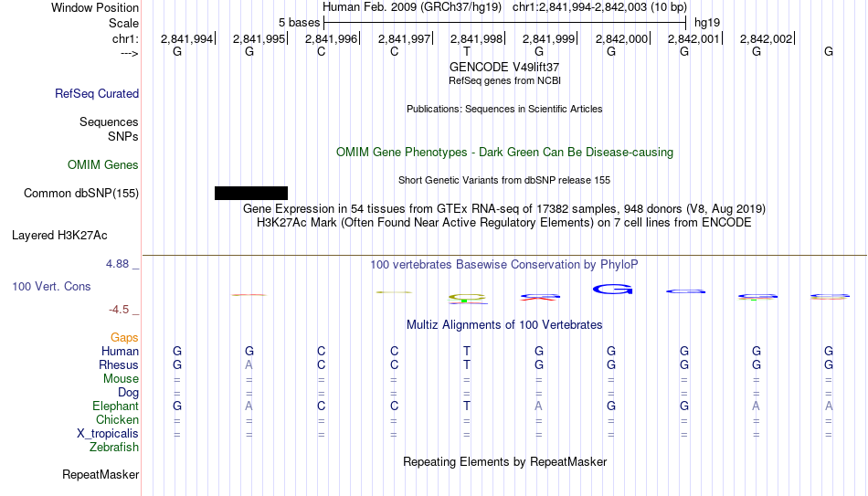Screen dimensions: 868x496
Task: Click the A base in the Rhesus row
Action: (249, 364)
